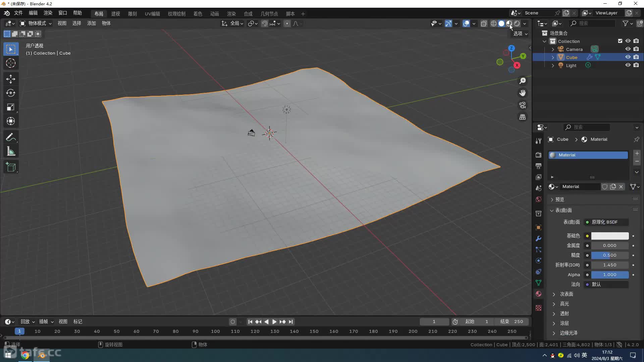Viewport: 644px width, 362px height.
Task: Jump to the timeline end frame
Action: tap(291, 322)
